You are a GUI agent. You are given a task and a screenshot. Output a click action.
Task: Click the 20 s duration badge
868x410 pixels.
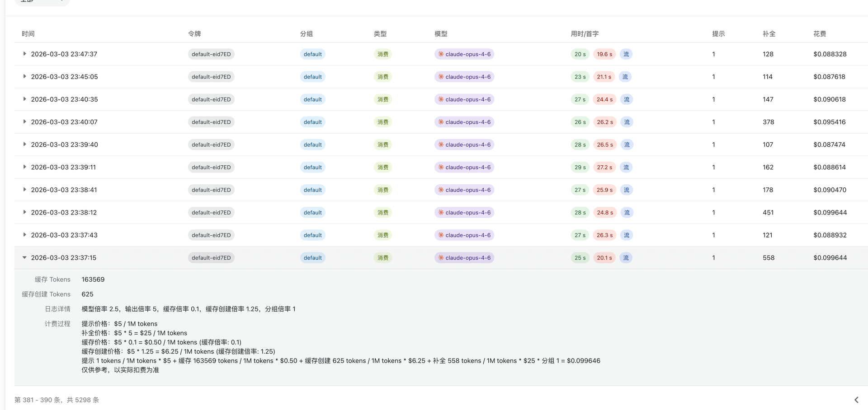click(x=580, y=54)
